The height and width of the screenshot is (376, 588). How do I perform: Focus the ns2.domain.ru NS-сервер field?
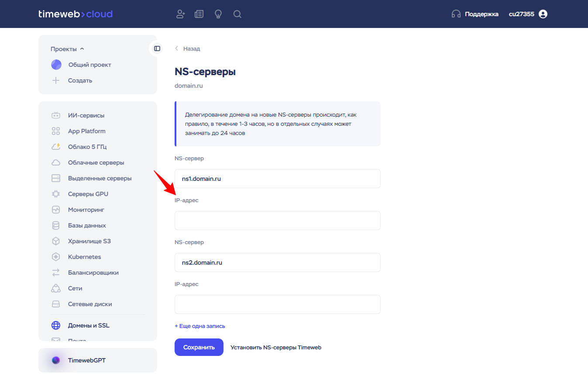point(278,262)
